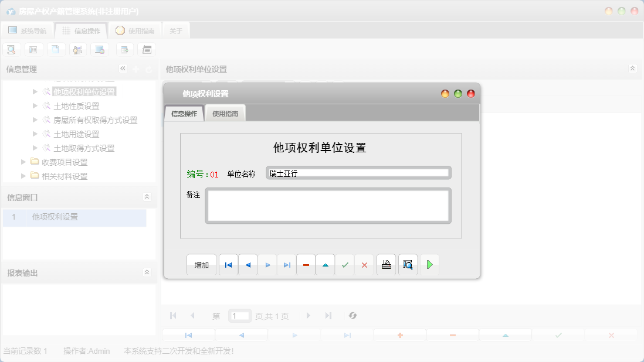Jump to the first record using the navigation icon

tap(228, 265)
